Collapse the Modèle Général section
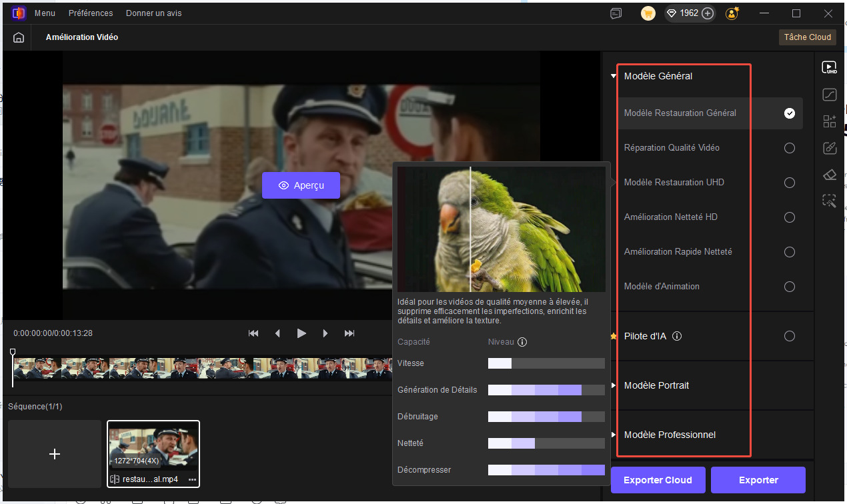 [x=614, y=76]
